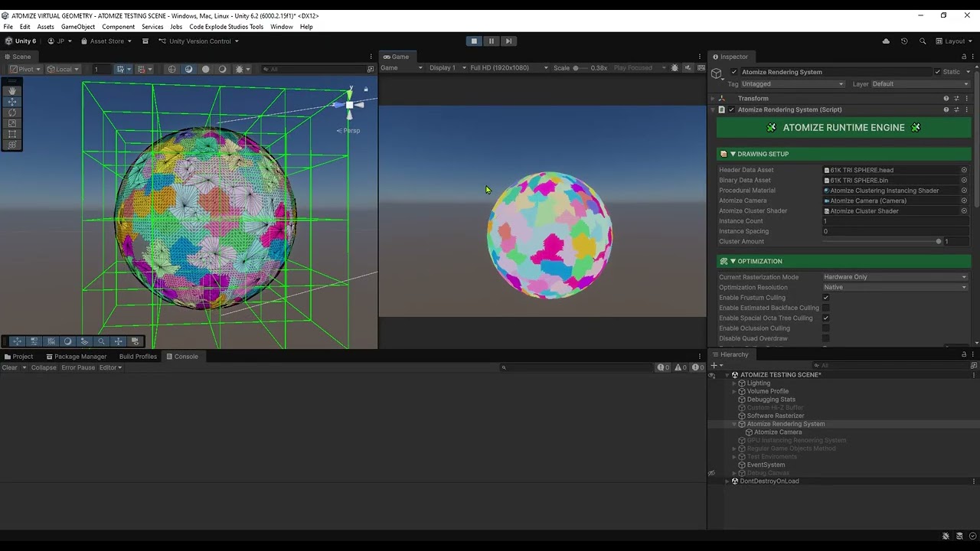980x551 pixels.
Task: Open the Pivot mode dropdown
Action: (x=24, y=69)
